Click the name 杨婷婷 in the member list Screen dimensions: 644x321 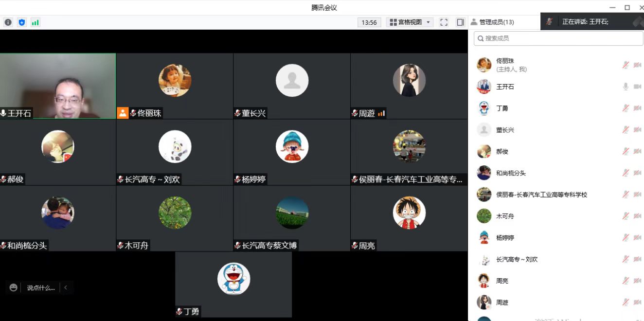505,237
